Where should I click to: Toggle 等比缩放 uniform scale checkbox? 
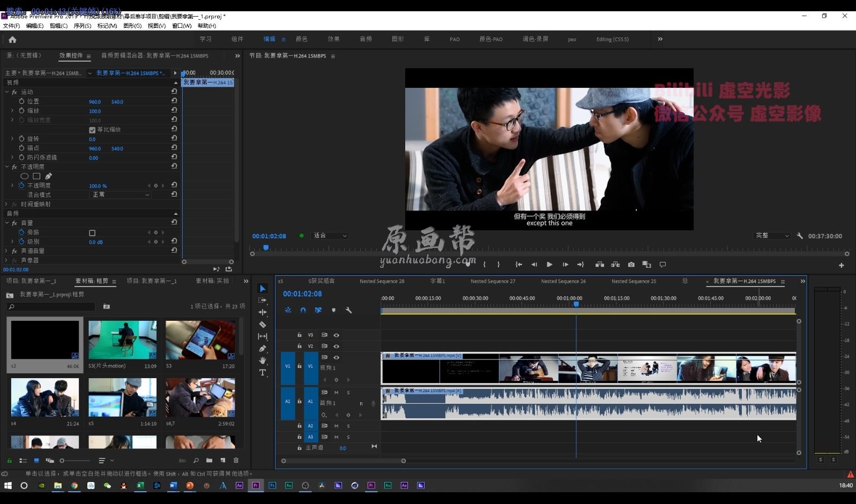[x=92, y=130]
